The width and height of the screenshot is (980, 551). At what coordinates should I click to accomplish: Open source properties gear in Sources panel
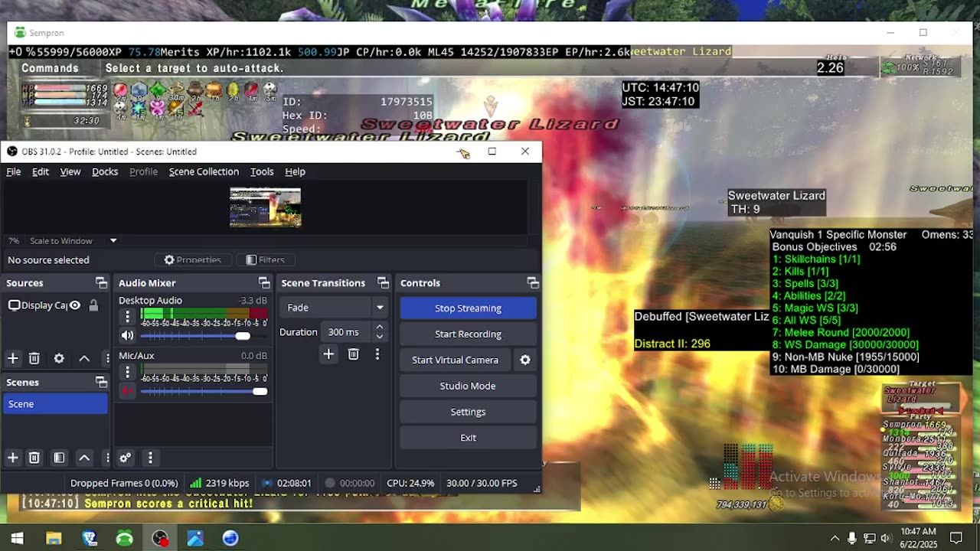tap(59, 358)
